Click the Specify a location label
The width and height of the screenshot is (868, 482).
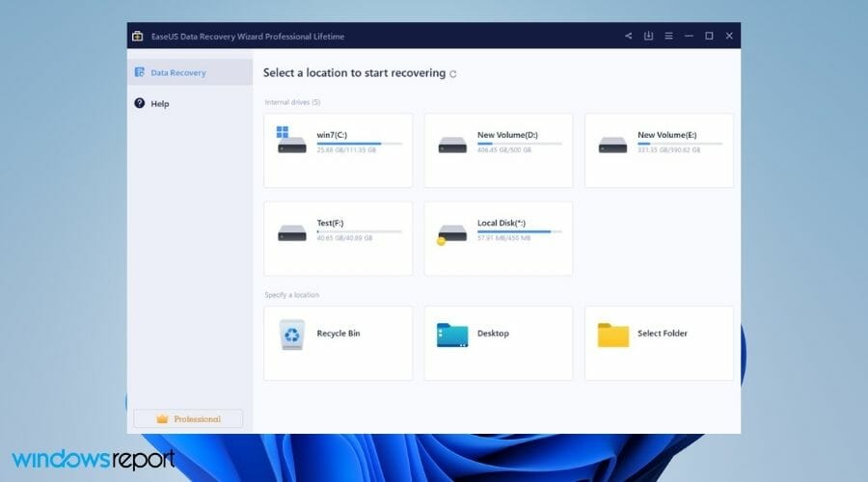pos(291,295)
